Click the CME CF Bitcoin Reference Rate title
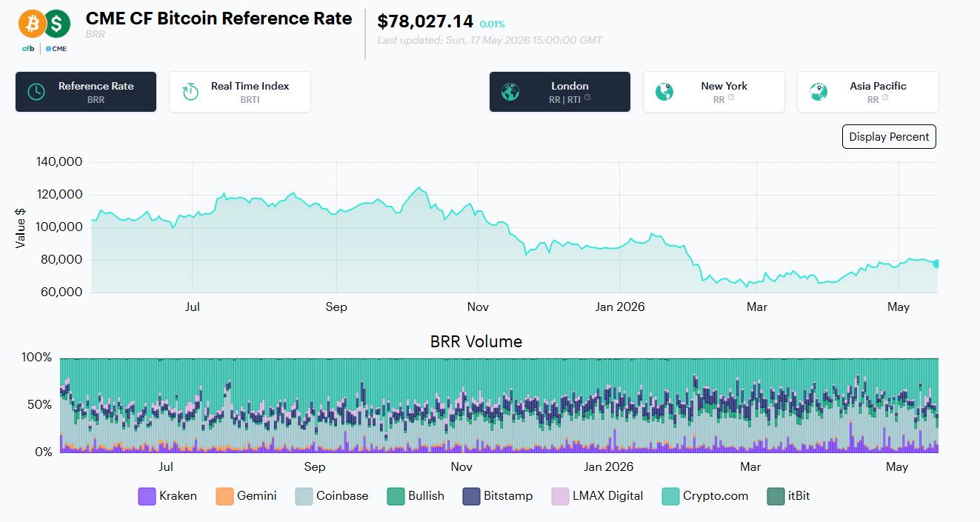980x522 pixels. pos(219,19)
